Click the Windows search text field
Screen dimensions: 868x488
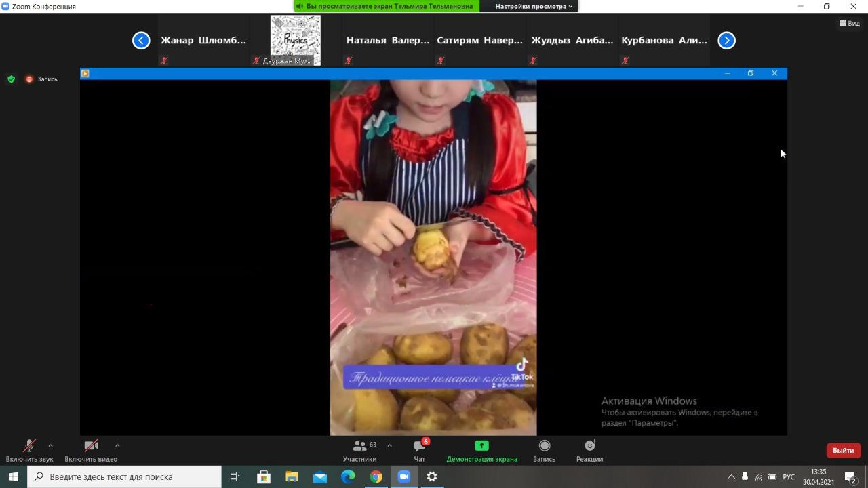pyautogui.click(x=129, y=476)
